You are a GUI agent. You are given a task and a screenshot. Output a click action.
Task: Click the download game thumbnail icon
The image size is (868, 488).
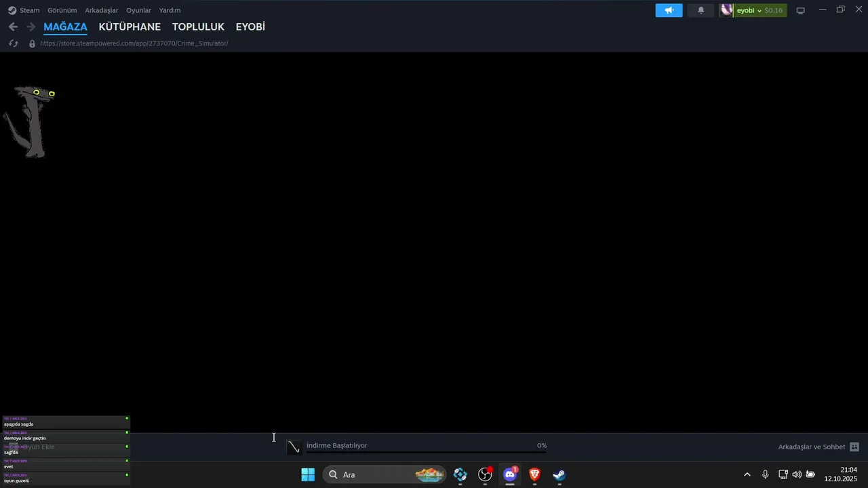coord(294,447)
